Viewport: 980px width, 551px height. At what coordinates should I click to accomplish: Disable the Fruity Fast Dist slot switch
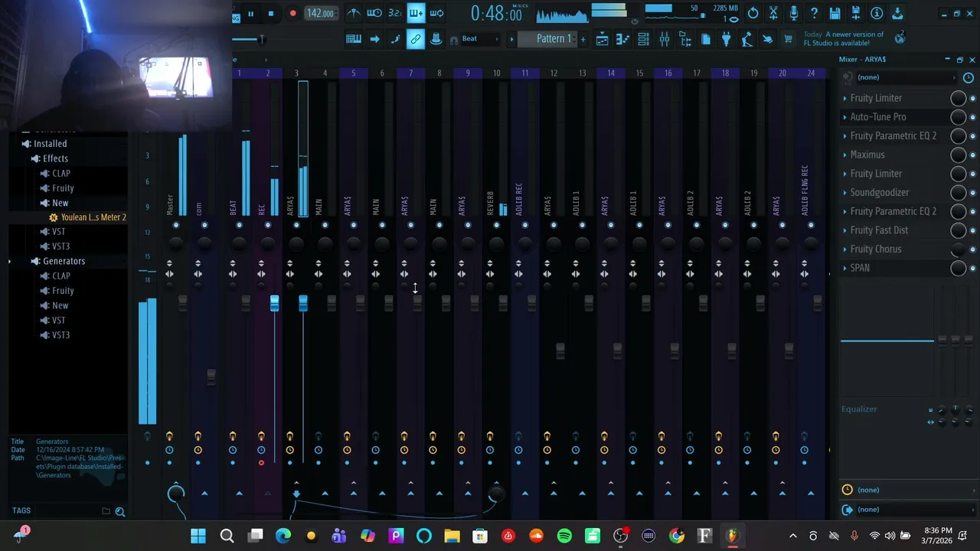click(973, 230)
